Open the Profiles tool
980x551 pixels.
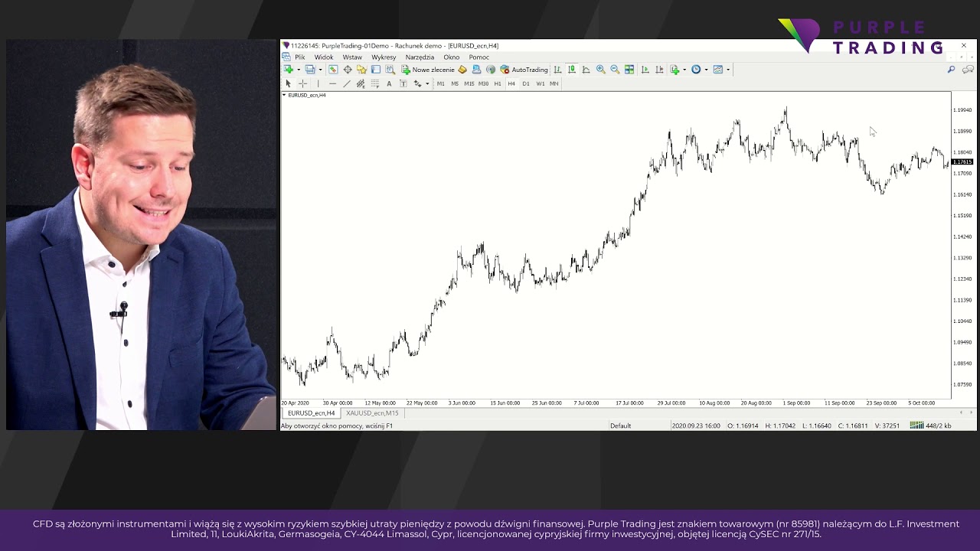pos(310,70)
